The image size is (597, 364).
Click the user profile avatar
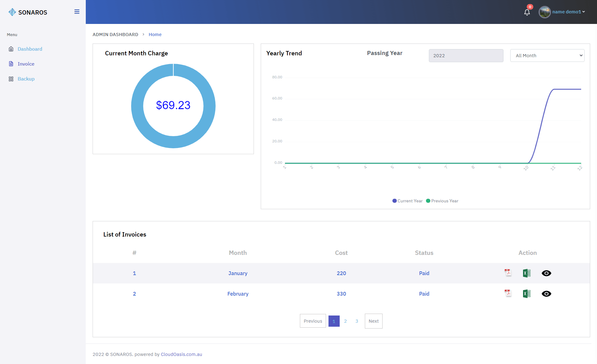544,12
